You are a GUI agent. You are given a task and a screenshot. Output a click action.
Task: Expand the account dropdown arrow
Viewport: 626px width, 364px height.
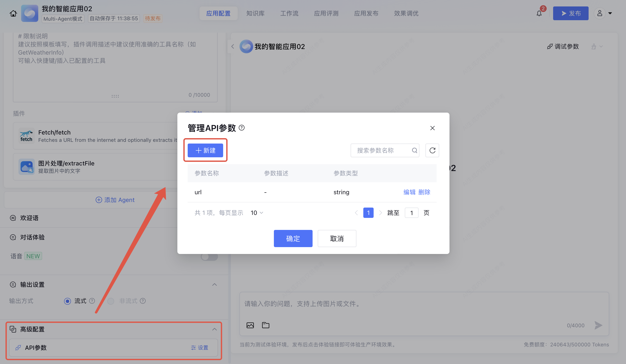point(610,13)
